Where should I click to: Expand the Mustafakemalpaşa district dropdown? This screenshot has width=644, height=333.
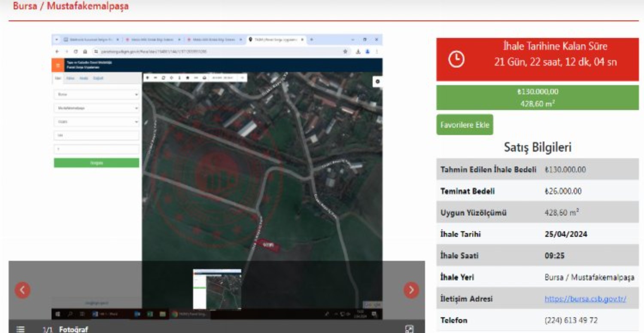(96, 108)
